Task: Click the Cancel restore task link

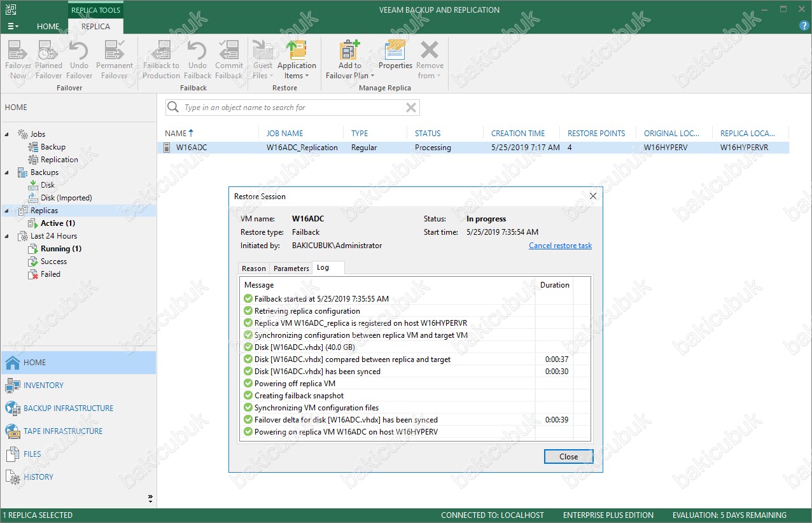Action: point(560,246)
